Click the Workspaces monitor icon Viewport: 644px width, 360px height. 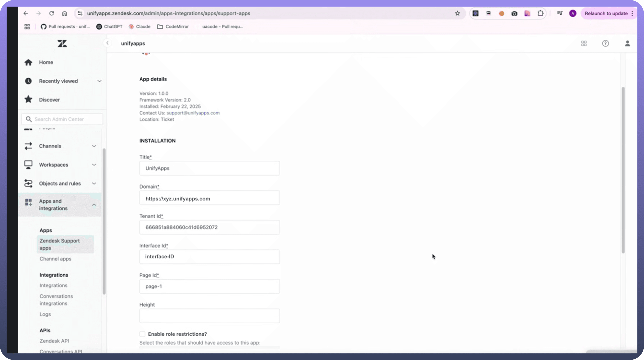pyautogui.click(x=28, y=165)
